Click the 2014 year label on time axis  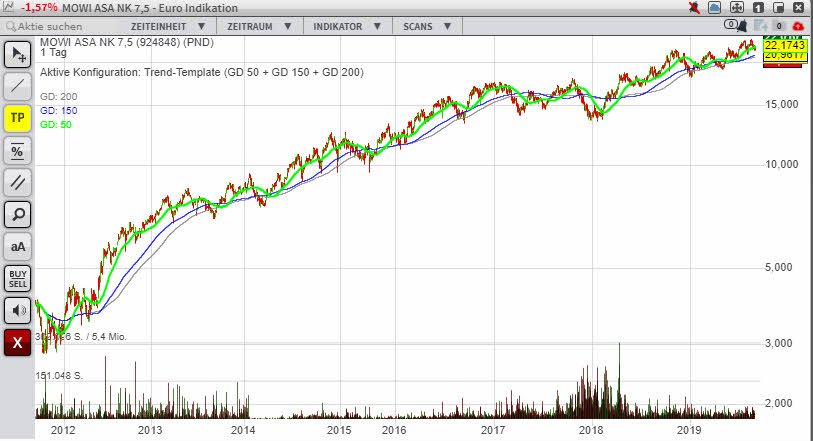click(x=243, y=430)
